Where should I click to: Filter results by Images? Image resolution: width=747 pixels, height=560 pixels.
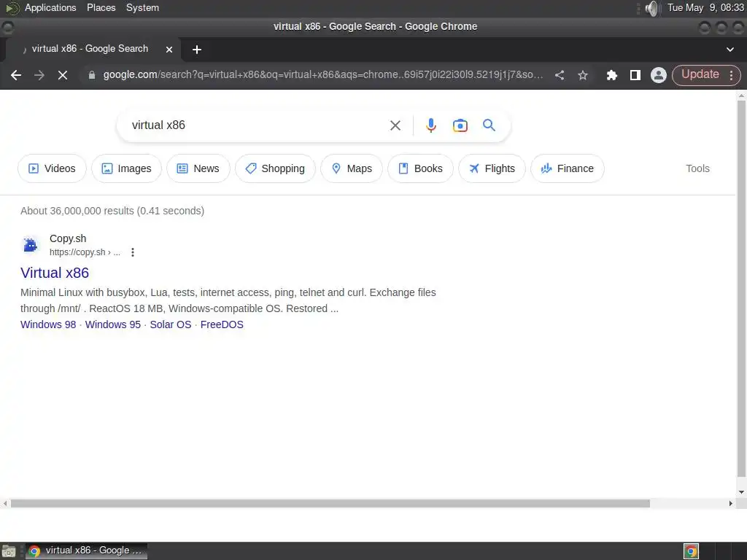[x=127, y=168]
